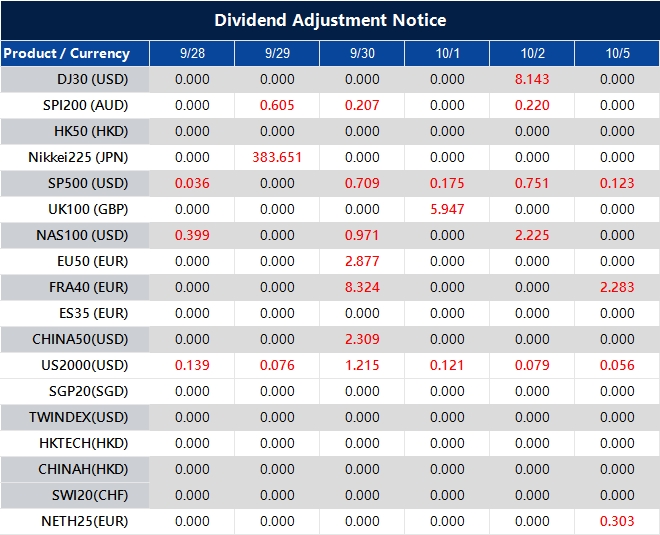The height and width of the screenshot is (535, 660).
Task: Select NAS100 value 2.225
Action: (x=532, y=235)
